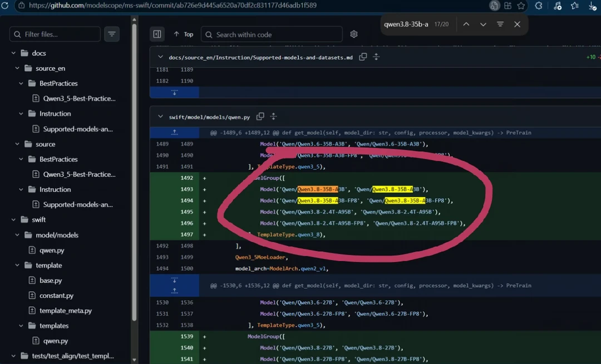
Task: Go to previous find match
Action: [x=466, y=24]
